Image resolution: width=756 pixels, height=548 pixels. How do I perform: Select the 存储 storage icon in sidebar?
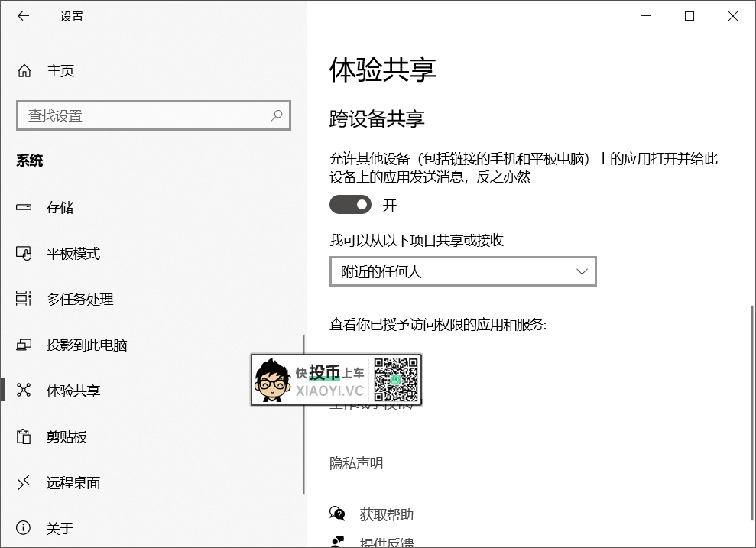click(x=25, y=207)
